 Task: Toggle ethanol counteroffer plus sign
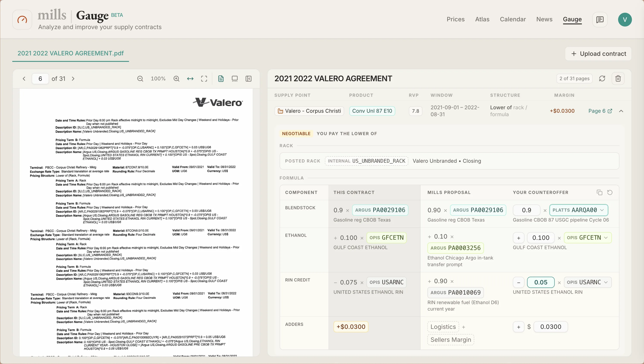pos(518,238)
